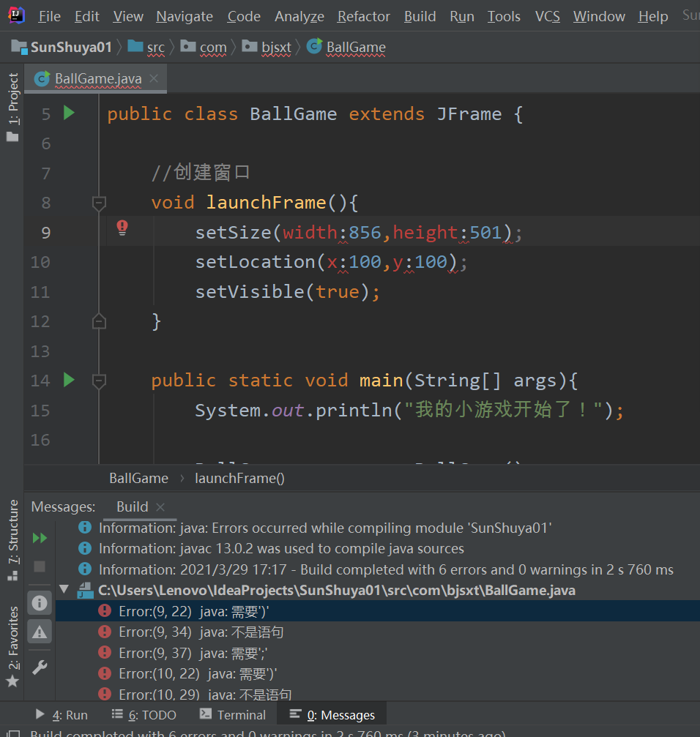Open the Terminal tool window
Screen dimensions: 700x737
[x=232, y=715]
